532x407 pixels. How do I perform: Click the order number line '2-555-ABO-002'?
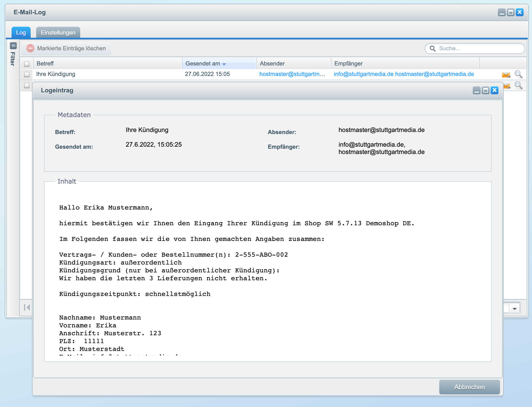click(173, 255)
